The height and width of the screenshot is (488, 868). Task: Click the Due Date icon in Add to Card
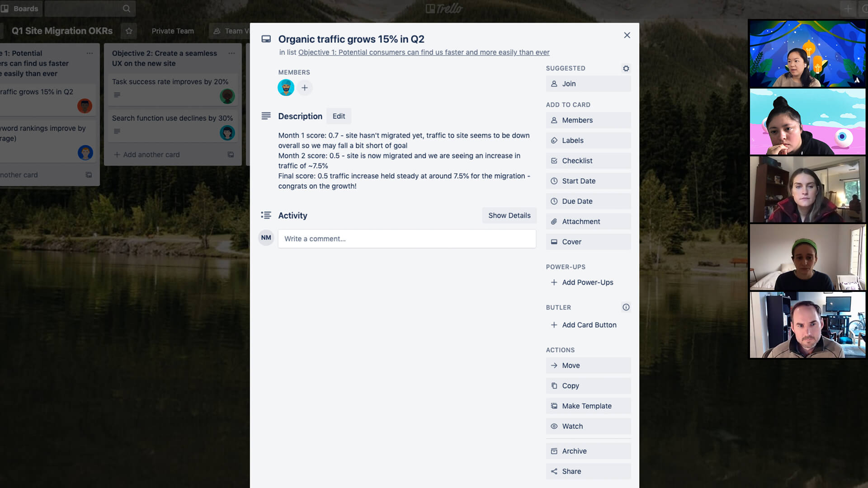tap(553, 201)
